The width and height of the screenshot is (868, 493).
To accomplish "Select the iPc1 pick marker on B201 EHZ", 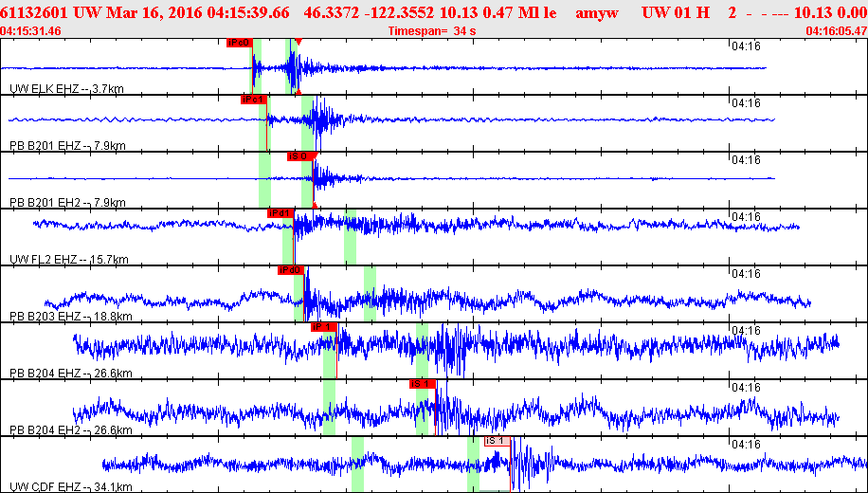I will coord(254,99).
